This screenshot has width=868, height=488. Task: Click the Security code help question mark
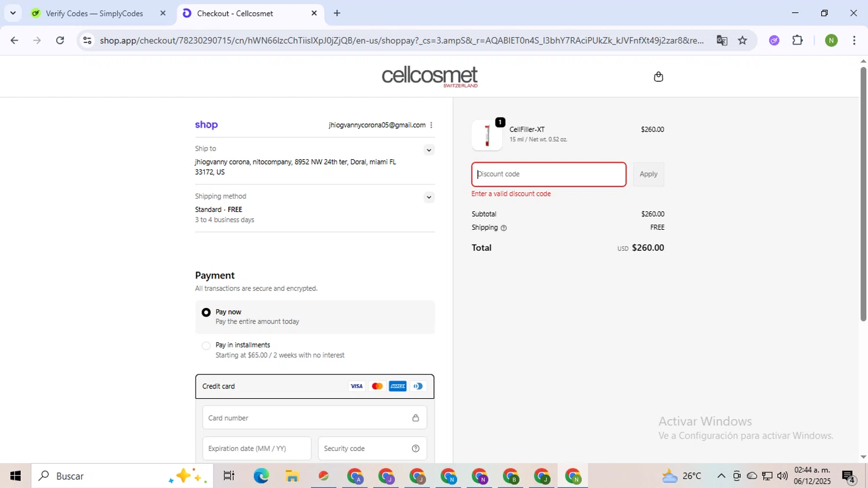(x=415, y=449)
